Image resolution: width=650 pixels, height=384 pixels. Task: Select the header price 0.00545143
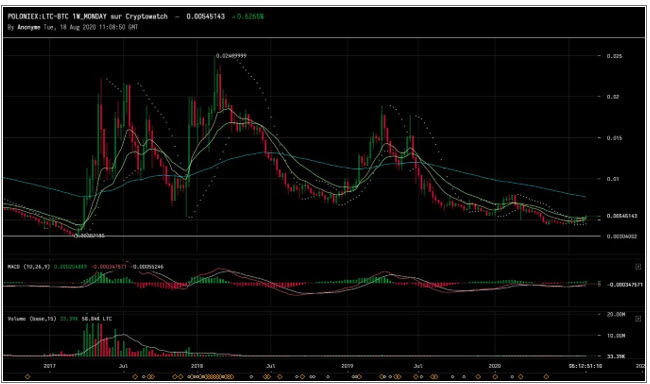coord(206,17)
